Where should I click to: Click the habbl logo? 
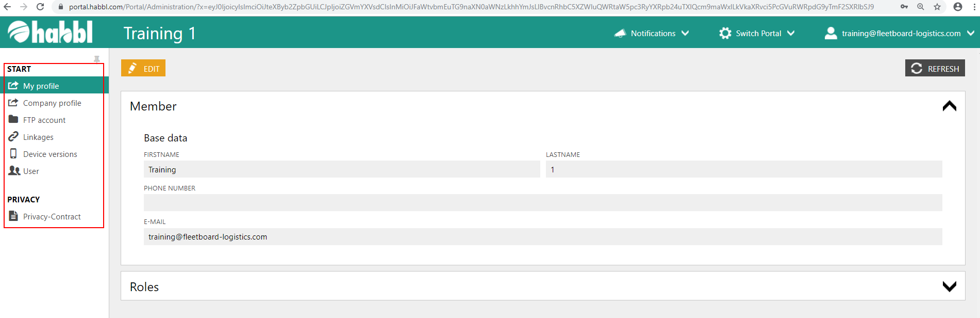click(50, 33)
